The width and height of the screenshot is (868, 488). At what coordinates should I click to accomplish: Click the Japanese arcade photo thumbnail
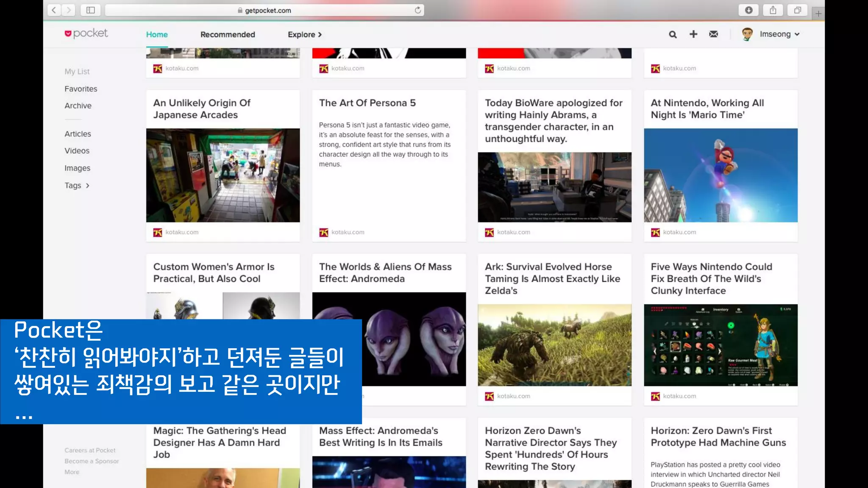tap(223, 175)
